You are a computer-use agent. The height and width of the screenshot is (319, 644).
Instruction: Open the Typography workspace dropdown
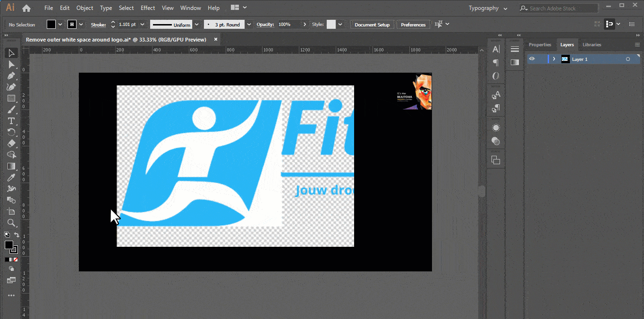(488, 8)
